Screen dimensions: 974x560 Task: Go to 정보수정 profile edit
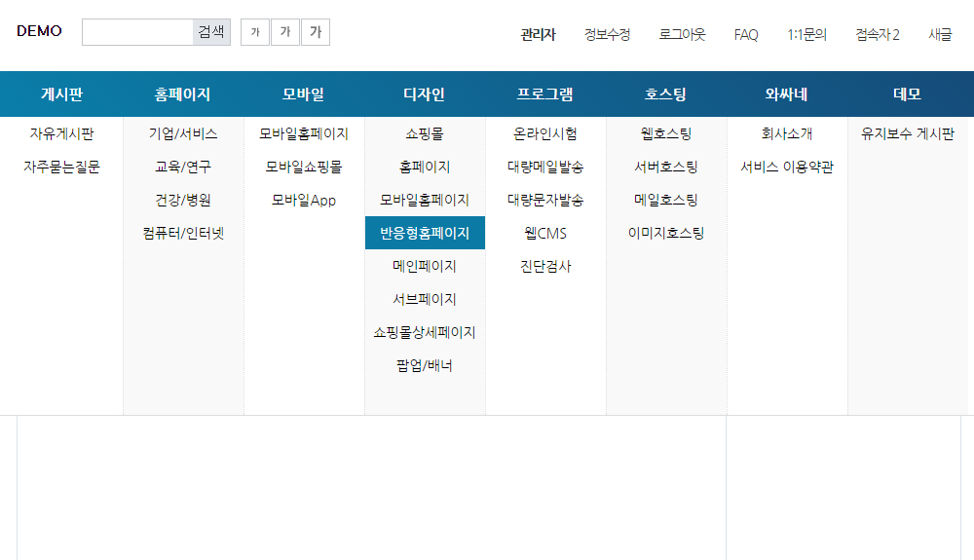point(607,34)
